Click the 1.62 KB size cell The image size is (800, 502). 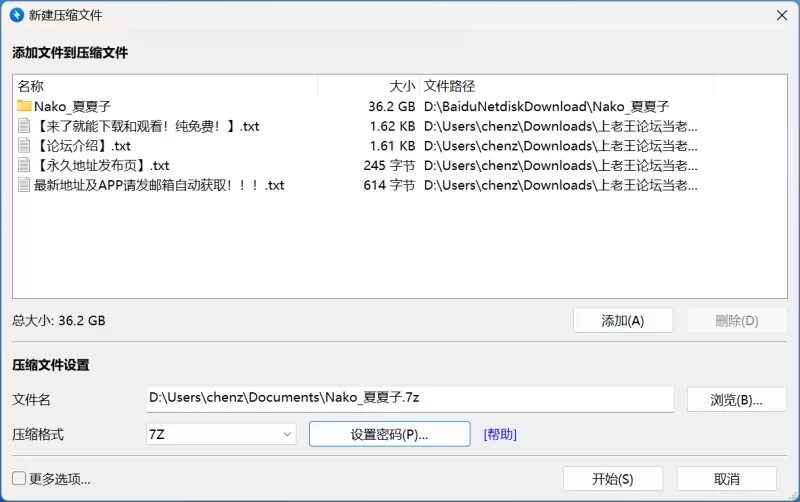[392, 126]
